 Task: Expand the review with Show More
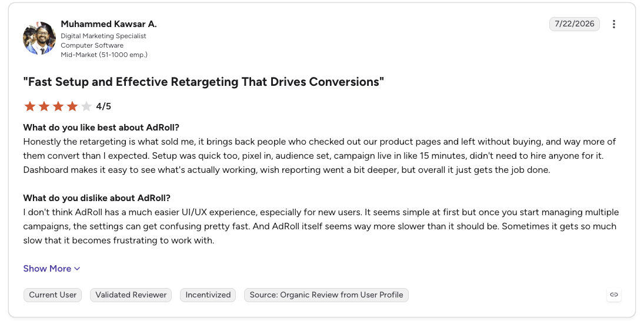pos(52,269)
